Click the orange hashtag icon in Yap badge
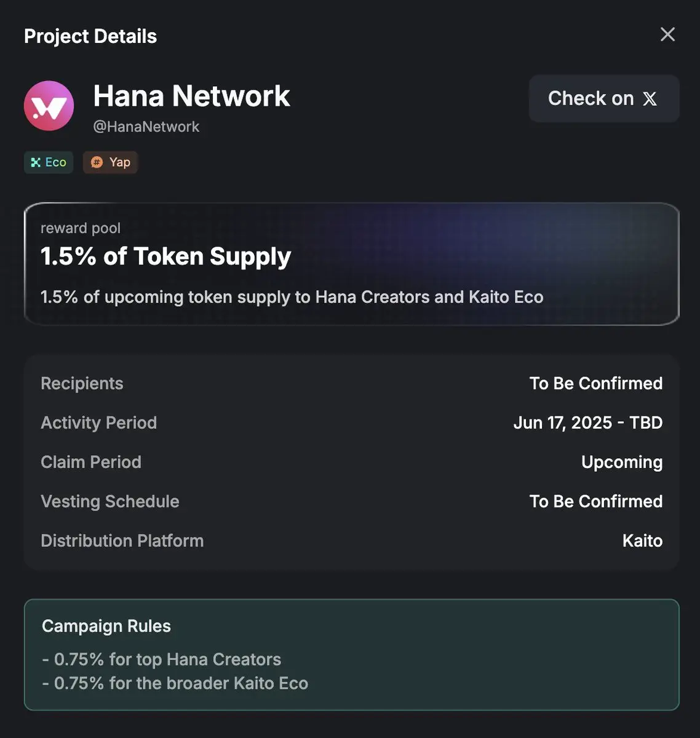700x738 pixels. pos(97,162)
